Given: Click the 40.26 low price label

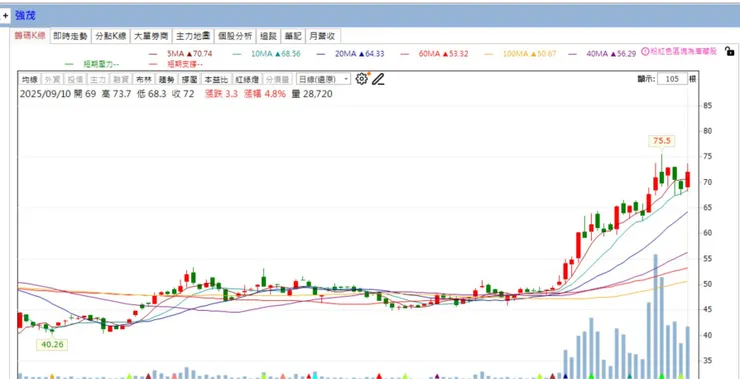Looking at the screenshot, I should 52,345.
